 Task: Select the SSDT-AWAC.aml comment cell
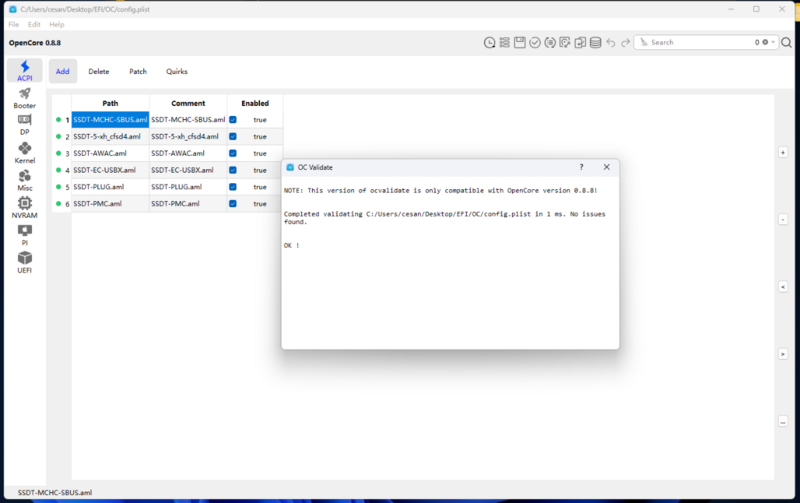point(188,154)
